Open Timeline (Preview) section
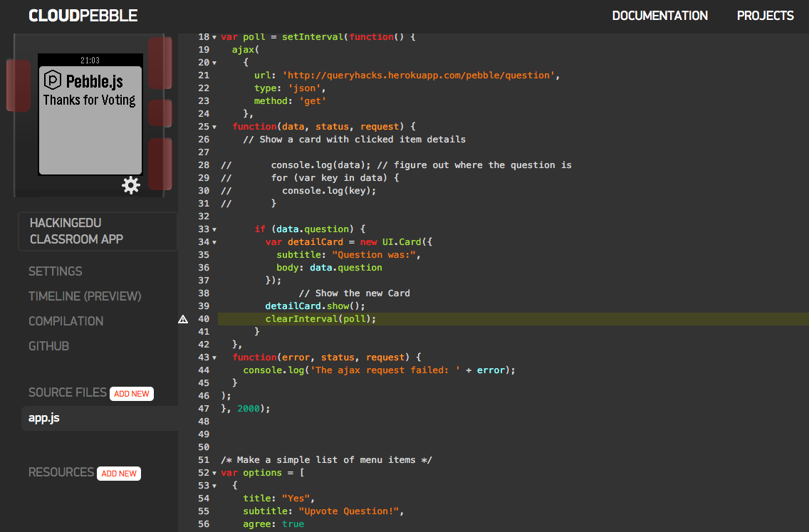The image size is (809, 532). pyautogui.click(x=85, y=296)
